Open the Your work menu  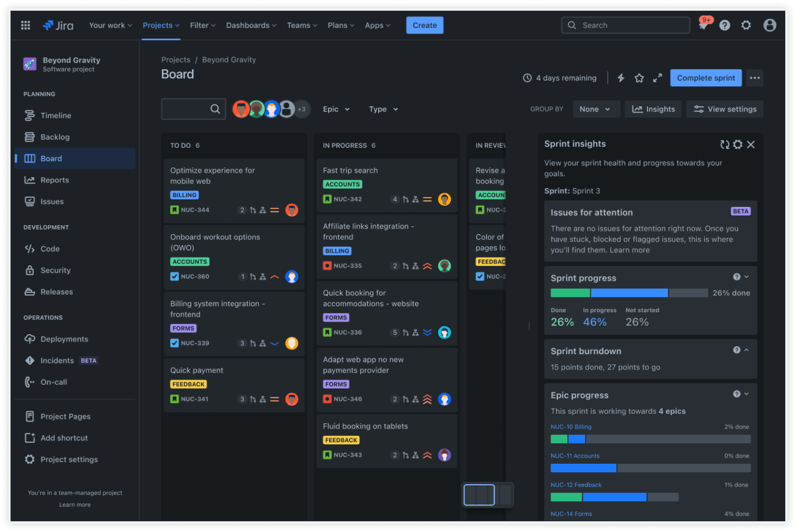110,25
